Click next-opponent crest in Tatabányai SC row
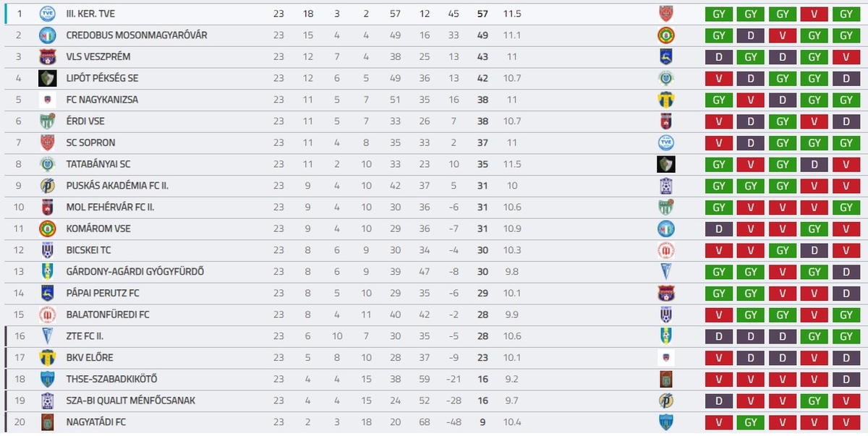 665,164
